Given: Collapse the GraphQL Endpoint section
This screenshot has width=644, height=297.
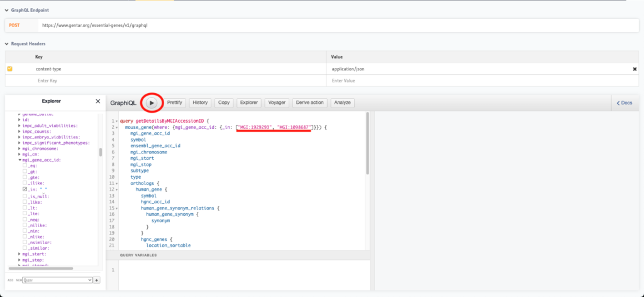Looking at the screenshot, I should pyautogui.click(x=6, y=11).
